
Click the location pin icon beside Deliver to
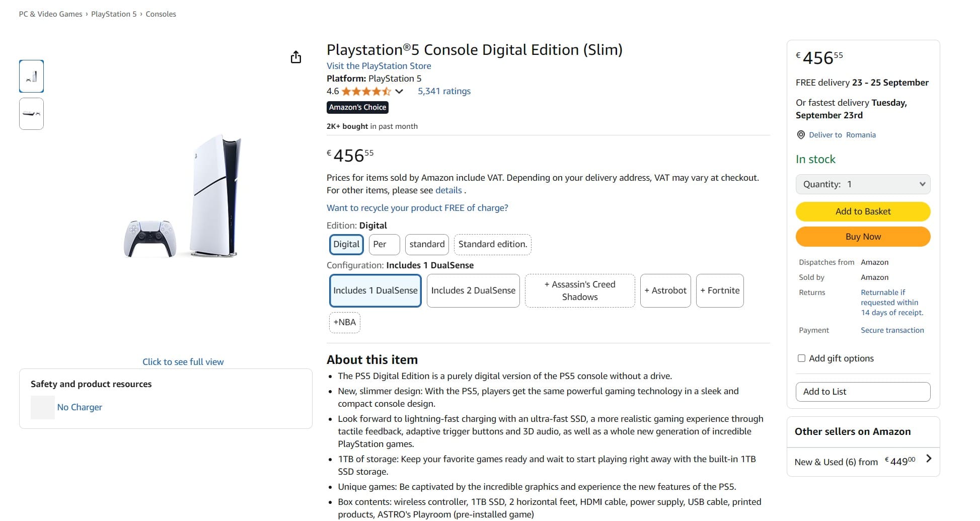[801, 135]
